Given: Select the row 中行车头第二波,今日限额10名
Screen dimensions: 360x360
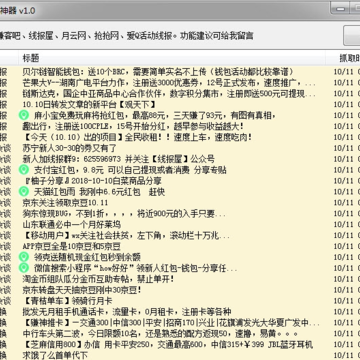Looking at the screenshot, I should (180, 333).
